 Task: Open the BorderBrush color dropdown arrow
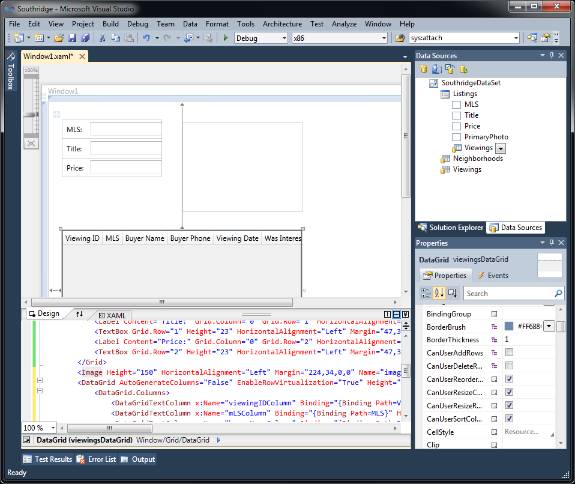549,326
